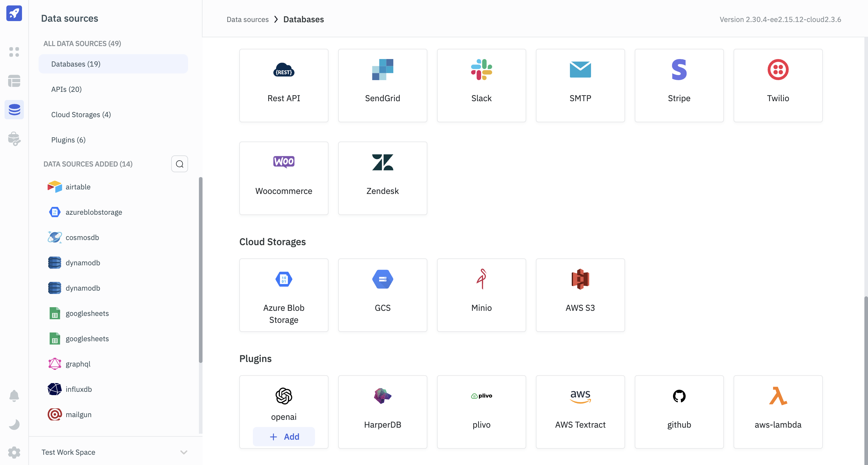This screenshot has height=465, width=868.
Task: Click the GitHub plugin icon
Action: (679, 396)
